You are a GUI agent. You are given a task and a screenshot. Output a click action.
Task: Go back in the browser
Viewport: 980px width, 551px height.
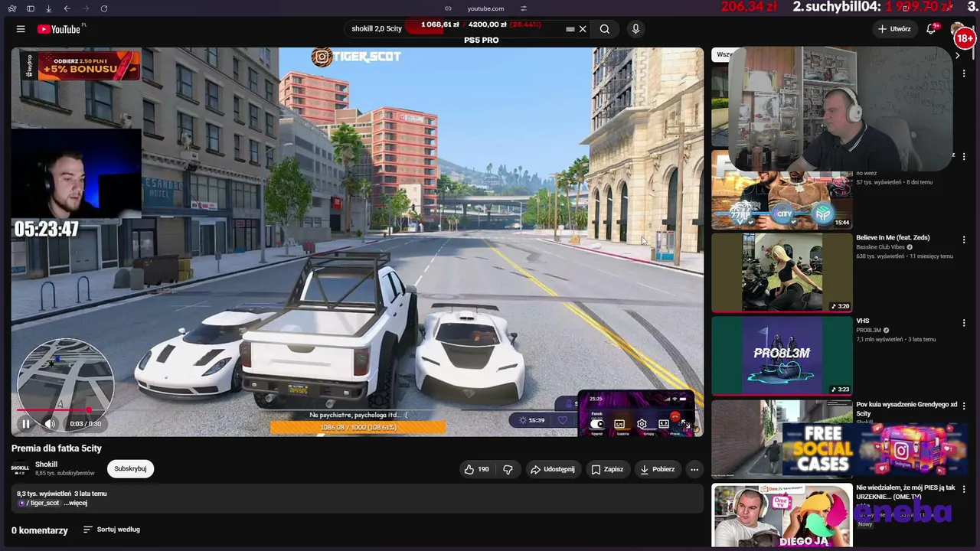(x=67, y=8)
